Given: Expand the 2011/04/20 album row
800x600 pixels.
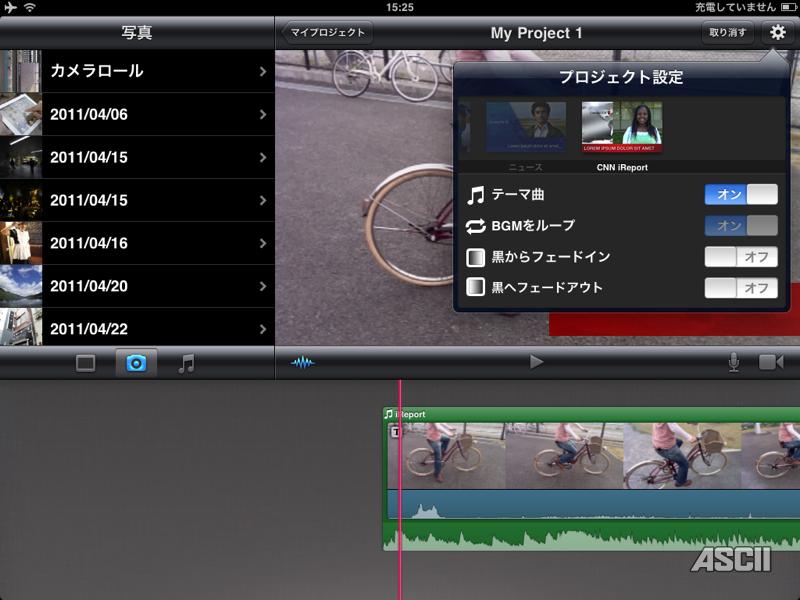Looking at the screenshot, I should click(x=137, y=286).
